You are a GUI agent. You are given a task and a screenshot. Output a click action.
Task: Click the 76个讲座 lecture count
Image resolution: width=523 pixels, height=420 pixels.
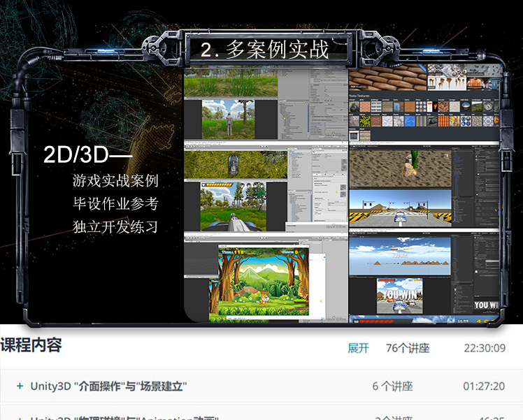(408, 348)
